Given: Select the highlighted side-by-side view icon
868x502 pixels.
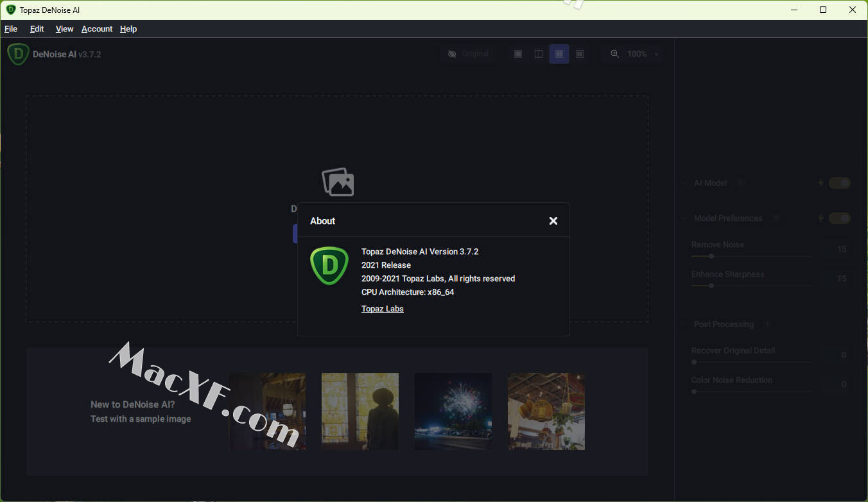Looking at the screenshot, I should (559, 54).
